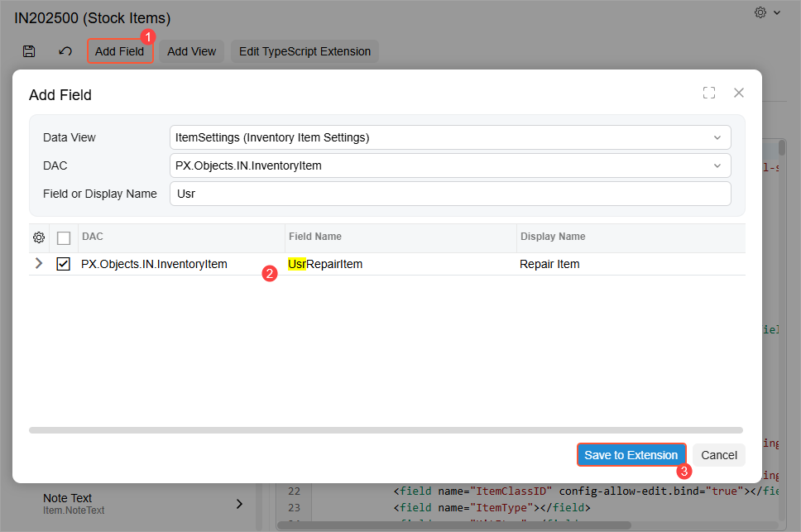801x532 pixels.
Task: Click the Add View toolbar button
Action: pos(191,51)
